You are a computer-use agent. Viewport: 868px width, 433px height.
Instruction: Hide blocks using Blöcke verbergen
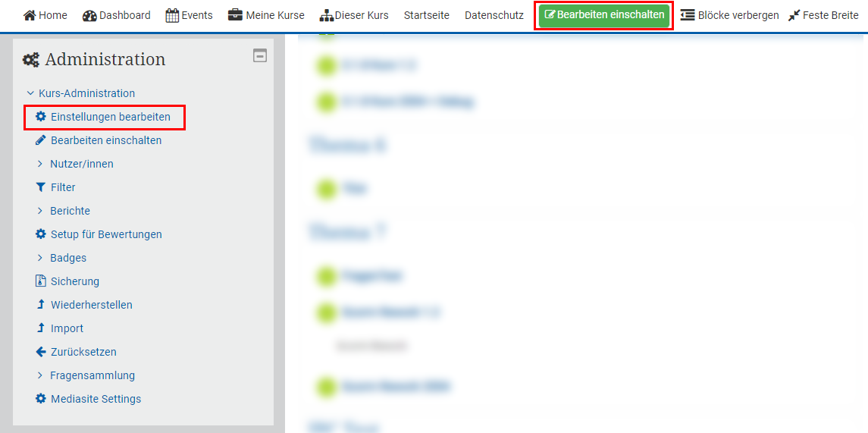[729, 15]
